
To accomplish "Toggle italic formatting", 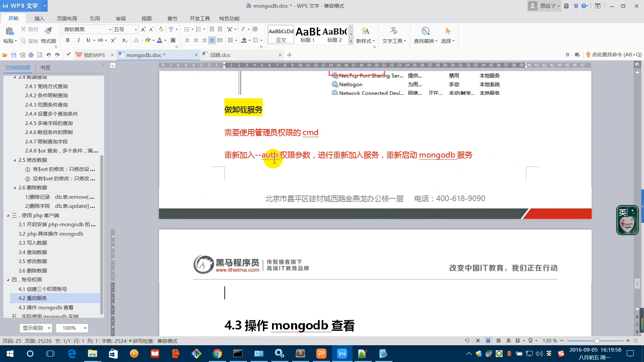I will click(x=78, y=40).
